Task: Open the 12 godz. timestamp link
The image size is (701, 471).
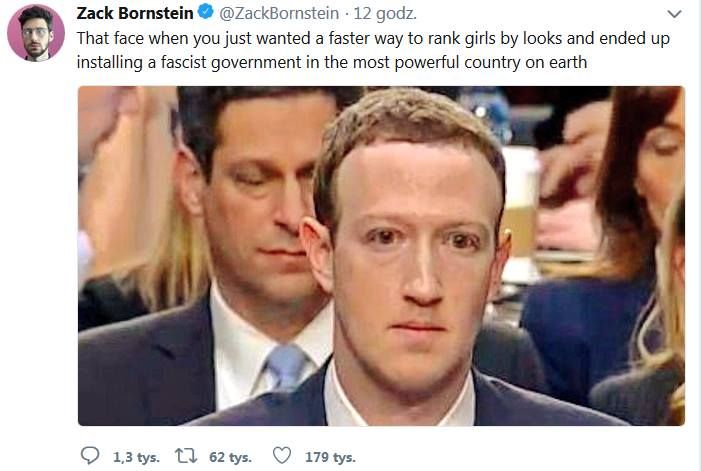Action: pyautogui.click(x=385, y=13)
